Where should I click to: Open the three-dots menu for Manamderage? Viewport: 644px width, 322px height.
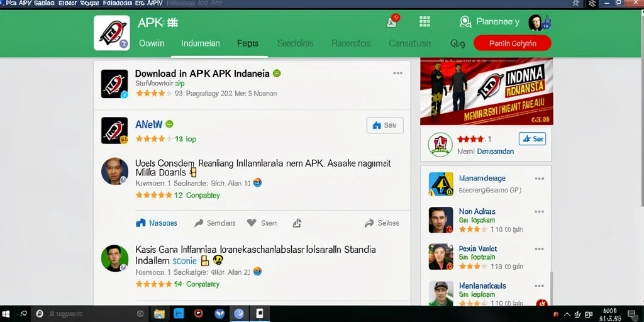539,179
